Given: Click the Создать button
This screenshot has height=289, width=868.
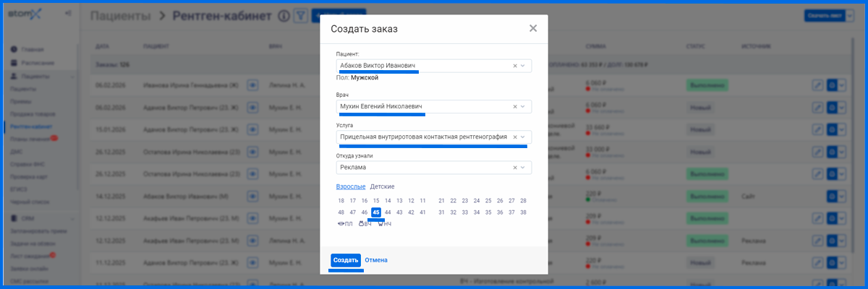Looking at the screenshot, I should click(x=346, y=260).
